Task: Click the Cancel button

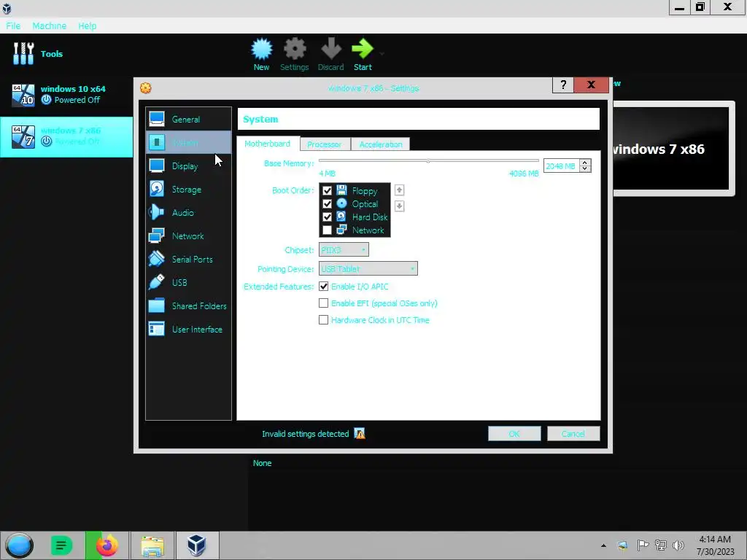Action: pos(573,434)
